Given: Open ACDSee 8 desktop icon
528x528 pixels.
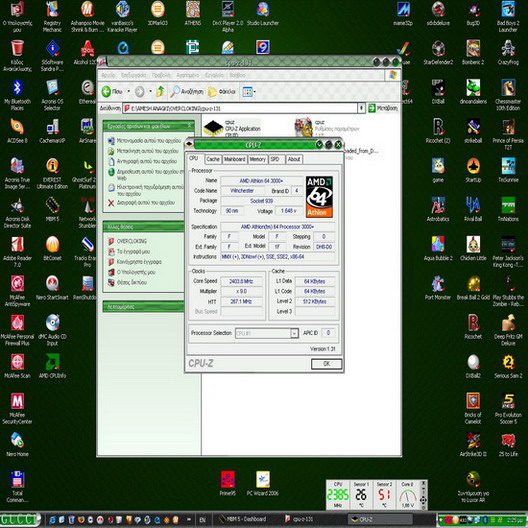Looking at the screenshot, I should pos(17,131).
